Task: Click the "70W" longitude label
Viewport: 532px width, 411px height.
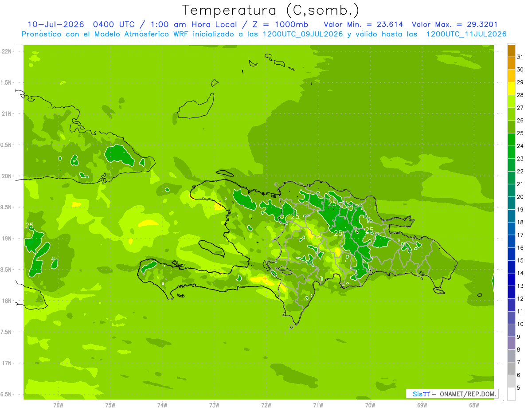Action: (370, 405)
